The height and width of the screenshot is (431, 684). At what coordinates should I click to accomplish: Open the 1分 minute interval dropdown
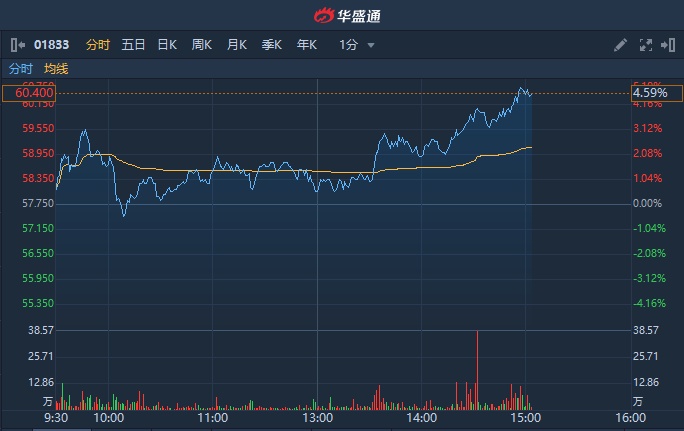pos(348,45)
